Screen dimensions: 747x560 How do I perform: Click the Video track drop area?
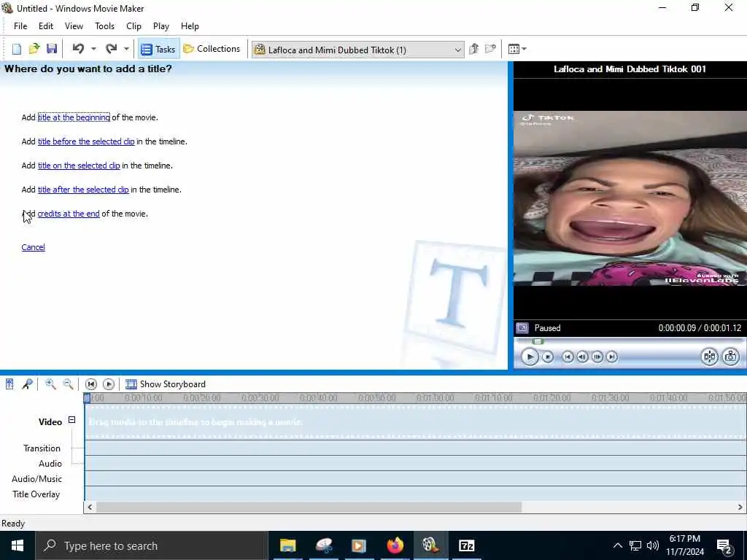tap(415, 422)
